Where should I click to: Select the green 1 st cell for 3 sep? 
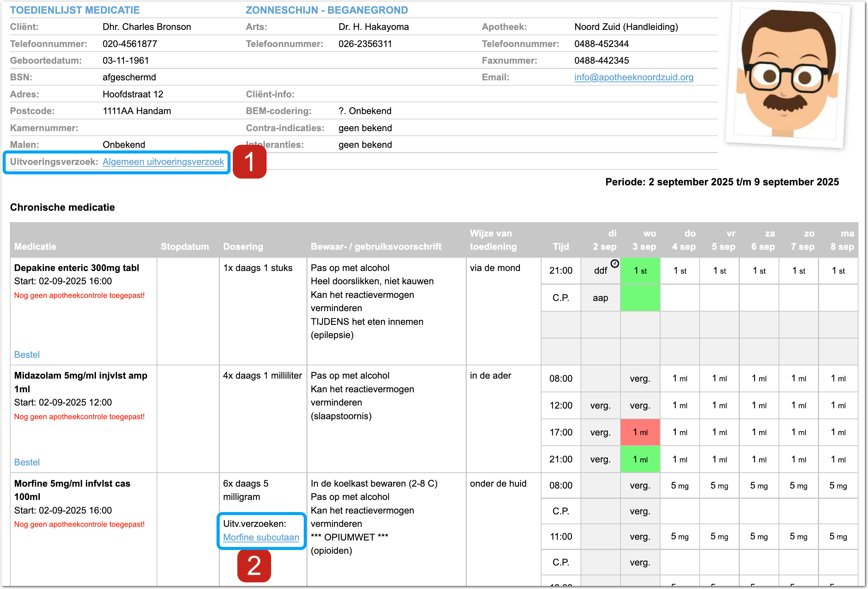640,271
